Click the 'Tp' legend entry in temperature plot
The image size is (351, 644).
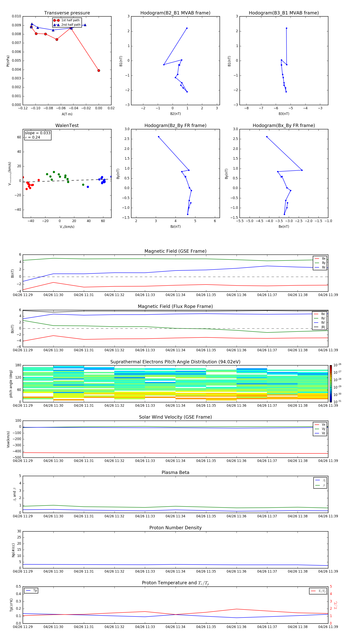[31, 591]
